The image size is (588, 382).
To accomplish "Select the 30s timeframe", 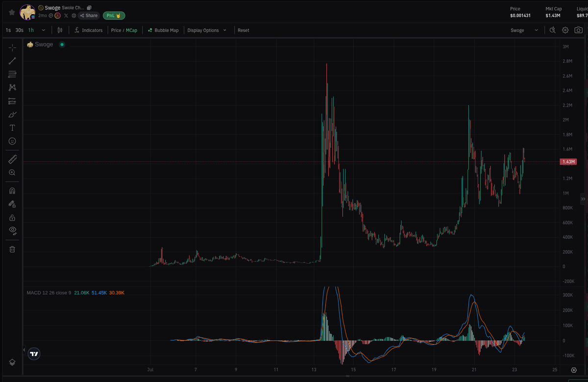I will (x=19, y=30).
